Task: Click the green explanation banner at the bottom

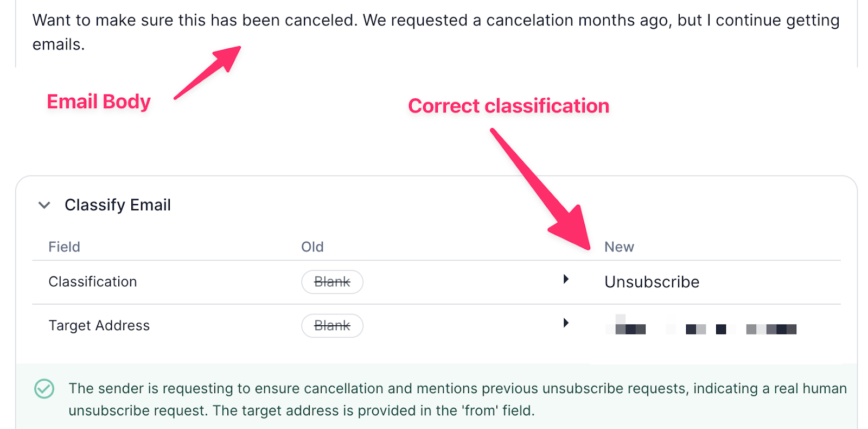Action: click(x=434, y=399)
